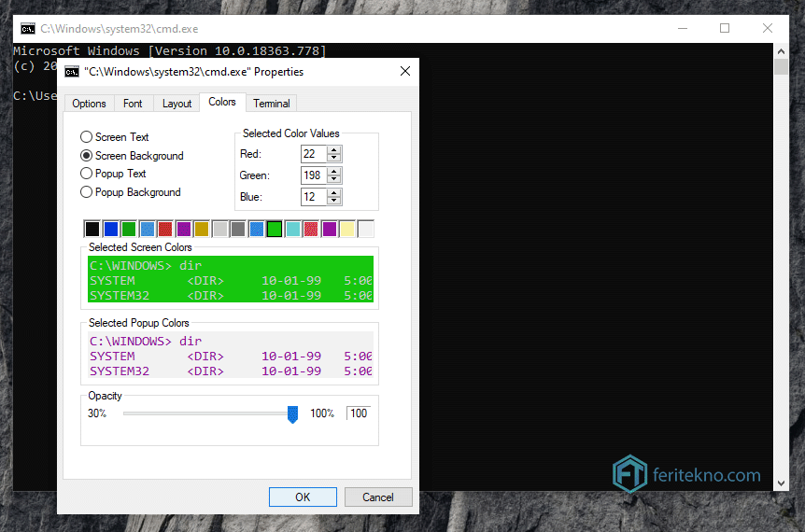Close the Properties dialog with X

405,71
